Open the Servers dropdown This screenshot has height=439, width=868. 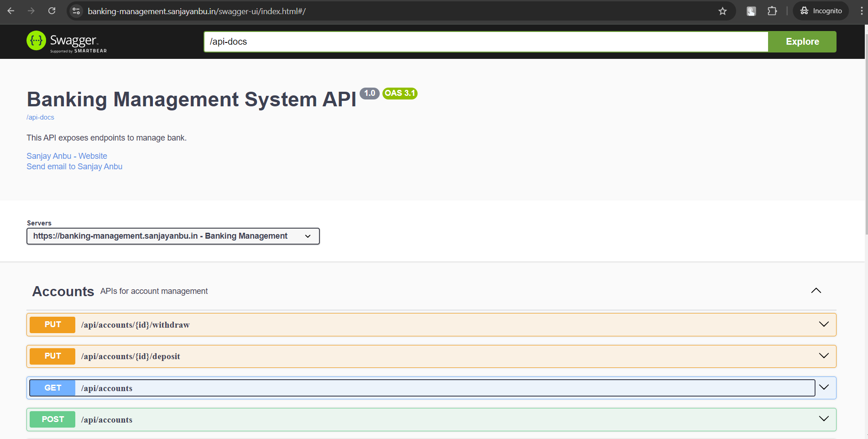(x=173, y=236)
